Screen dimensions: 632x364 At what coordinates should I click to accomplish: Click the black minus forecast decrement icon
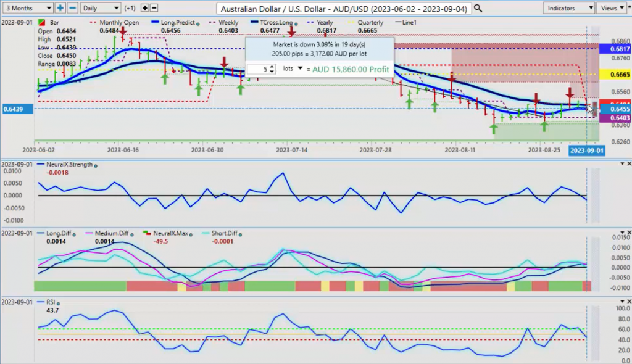(154, 8)
